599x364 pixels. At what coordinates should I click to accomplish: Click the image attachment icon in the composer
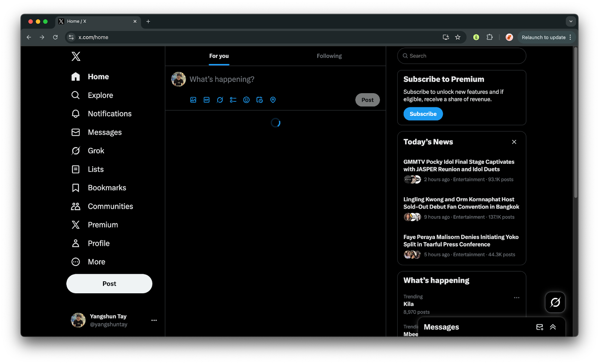pyautogui.click(x=193, y=100)
